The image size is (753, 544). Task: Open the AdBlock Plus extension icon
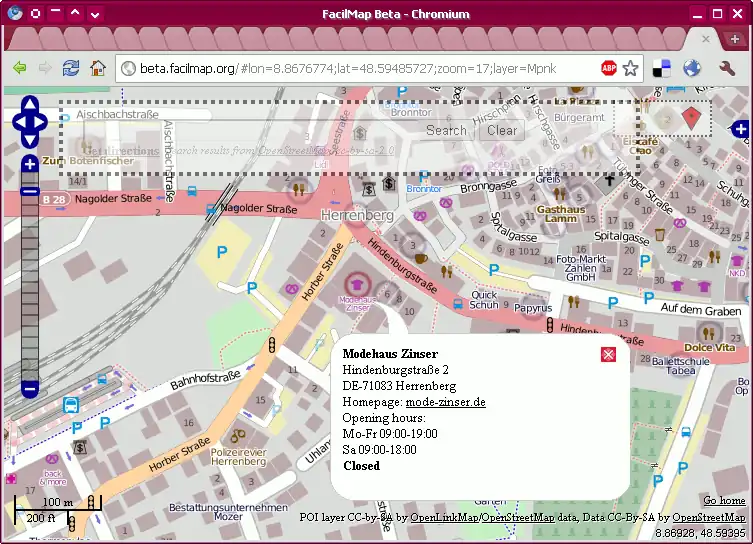[608, 68]
